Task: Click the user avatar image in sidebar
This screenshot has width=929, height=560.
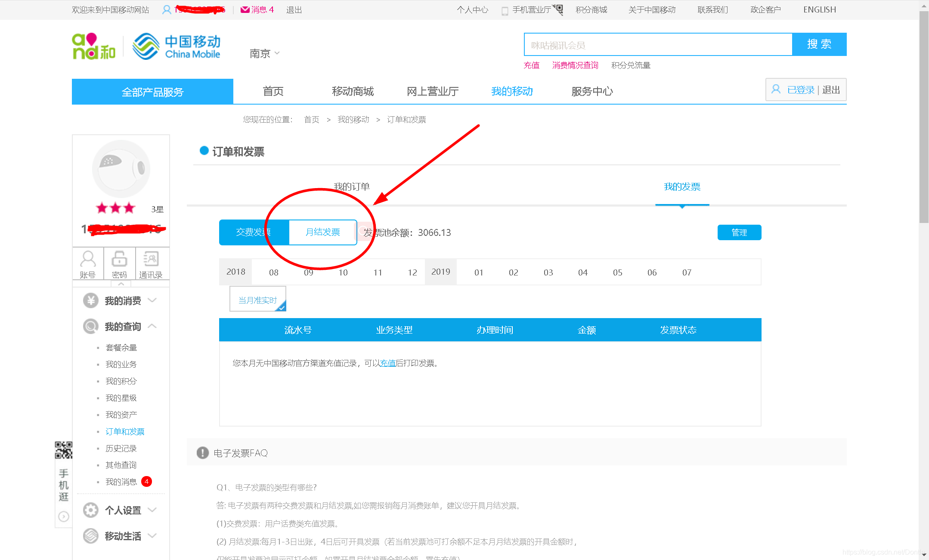Action: pos(121,169)
